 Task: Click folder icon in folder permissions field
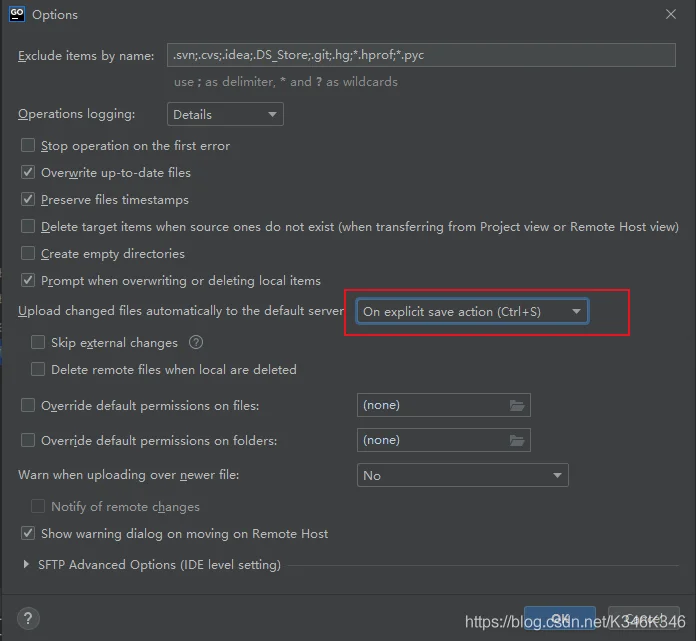coord(516,440)
